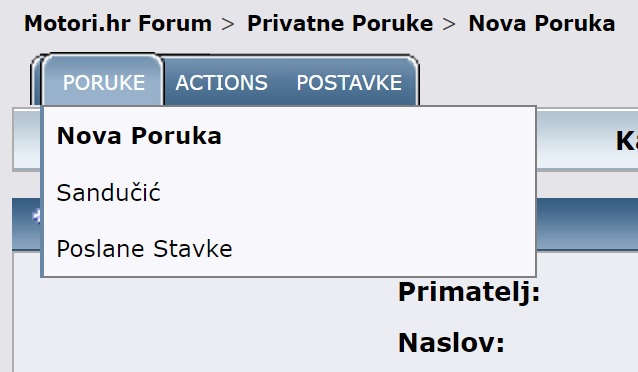Click the rounded left edge of the tab bar
This screenshot has width=638, height=372.
click(x=36, y=79)
